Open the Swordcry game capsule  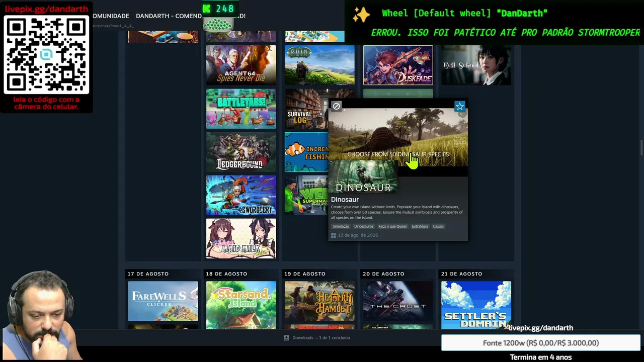[x=241, y=195]
